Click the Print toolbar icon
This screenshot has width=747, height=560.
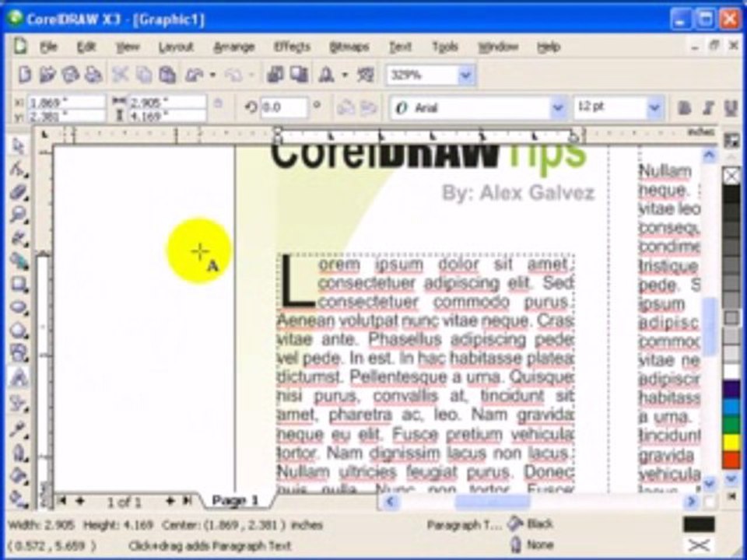click(x=93, y=75)
